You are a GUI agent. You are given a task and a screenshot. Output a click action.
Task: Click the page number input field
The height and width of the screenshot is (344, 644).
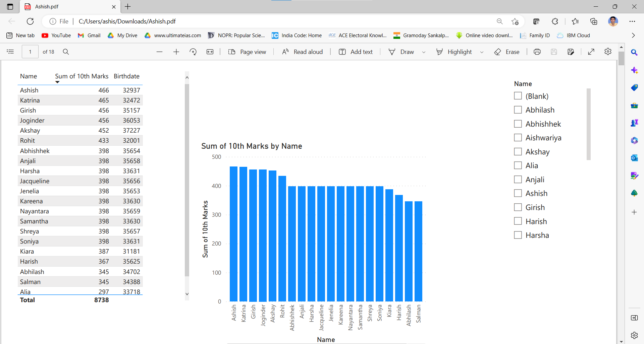tap(30, 52)
